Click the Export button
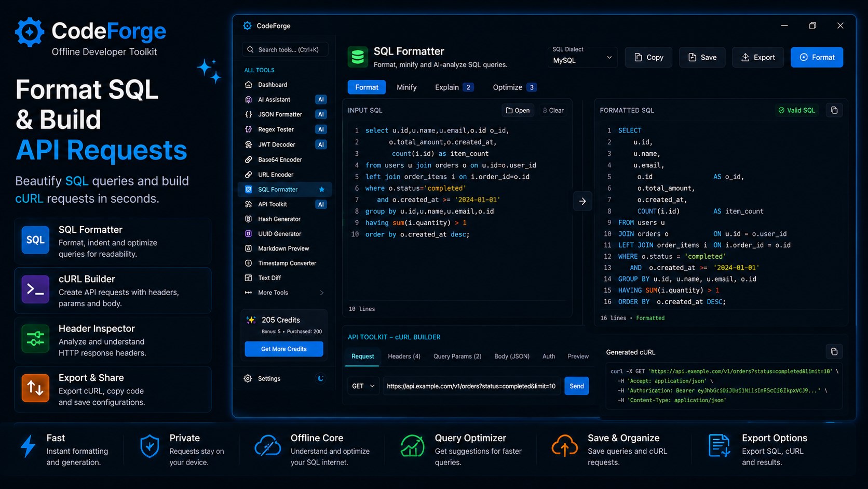This screenshot has width=868, height=489. click(758, 57)
